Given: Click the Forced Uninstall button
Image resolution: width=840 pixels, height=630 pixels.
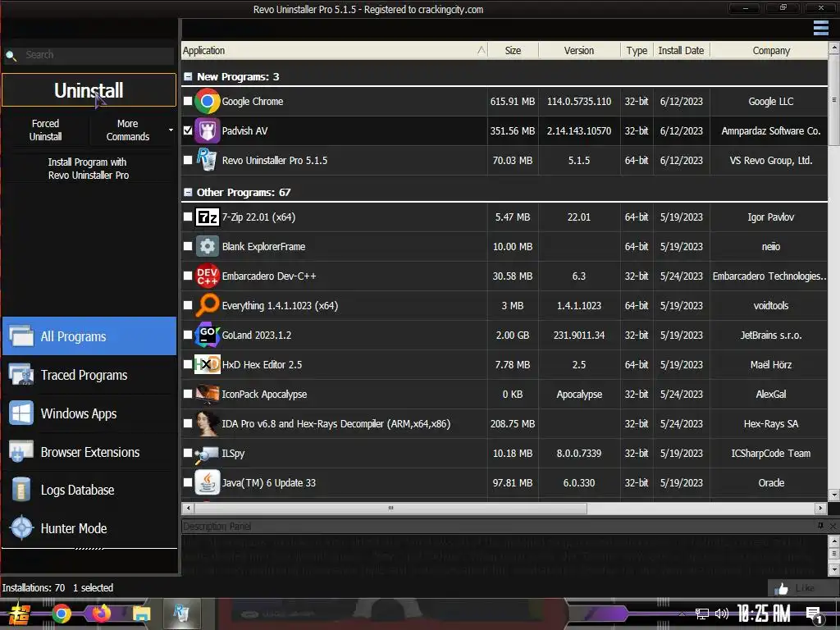Looking at the screenshot, I should [x=46, y=130].
